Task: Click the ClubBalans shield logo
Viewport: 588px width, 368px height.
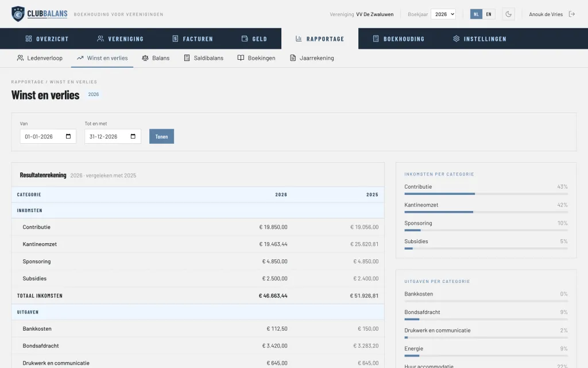Action: 18,14
